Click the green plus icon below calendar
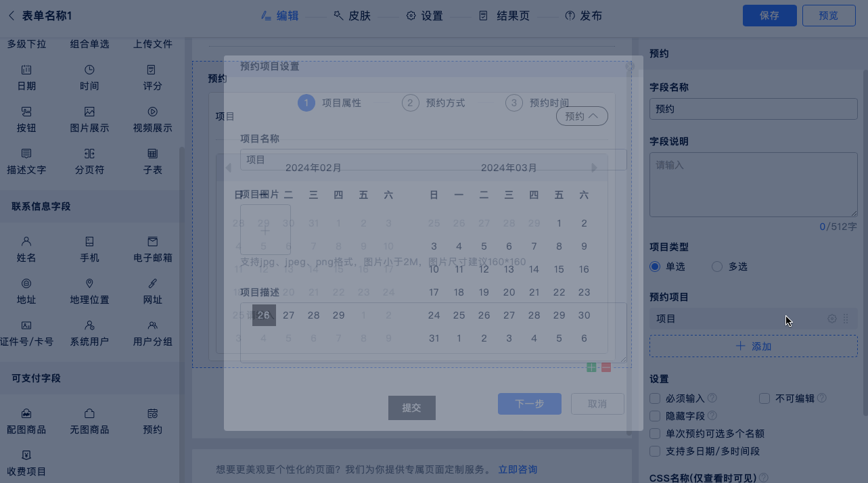 click(592, 367)
